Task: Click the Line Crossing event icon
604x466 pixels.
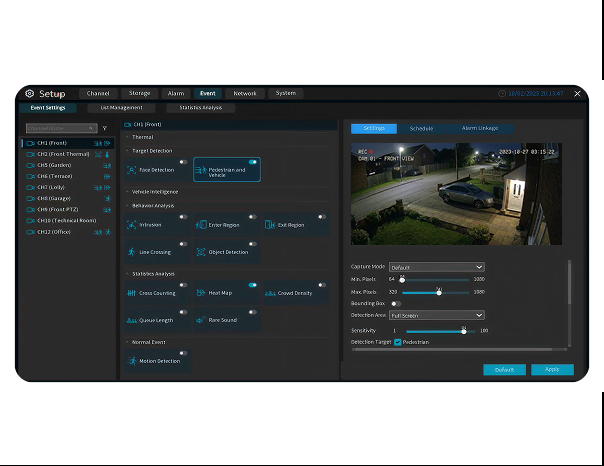Action: pos(132,252)
